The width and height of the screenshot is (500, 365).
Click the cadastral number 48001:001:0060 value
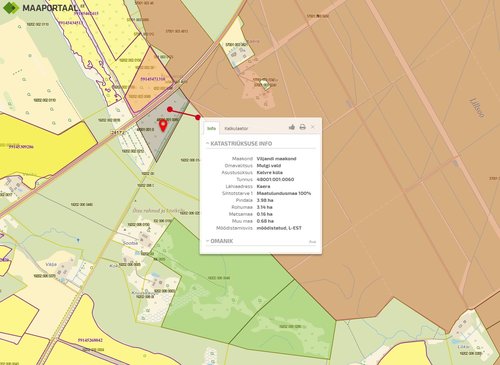275,179
